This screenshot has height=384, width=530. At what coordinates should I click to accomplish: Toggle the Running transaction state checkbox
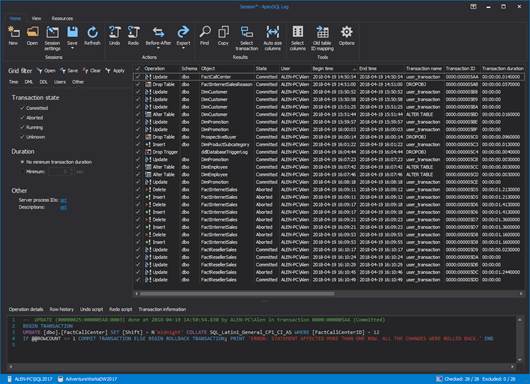click(x=22, y=127)
